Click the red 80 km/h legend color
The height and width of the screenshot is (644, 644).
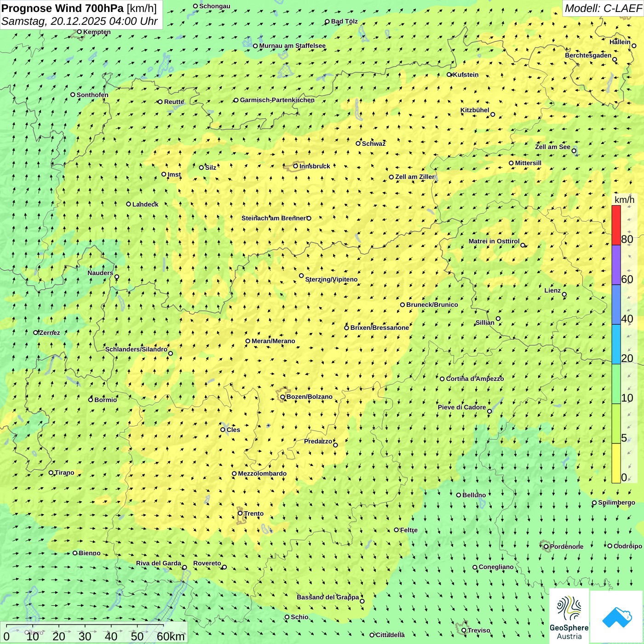(616, 225)
